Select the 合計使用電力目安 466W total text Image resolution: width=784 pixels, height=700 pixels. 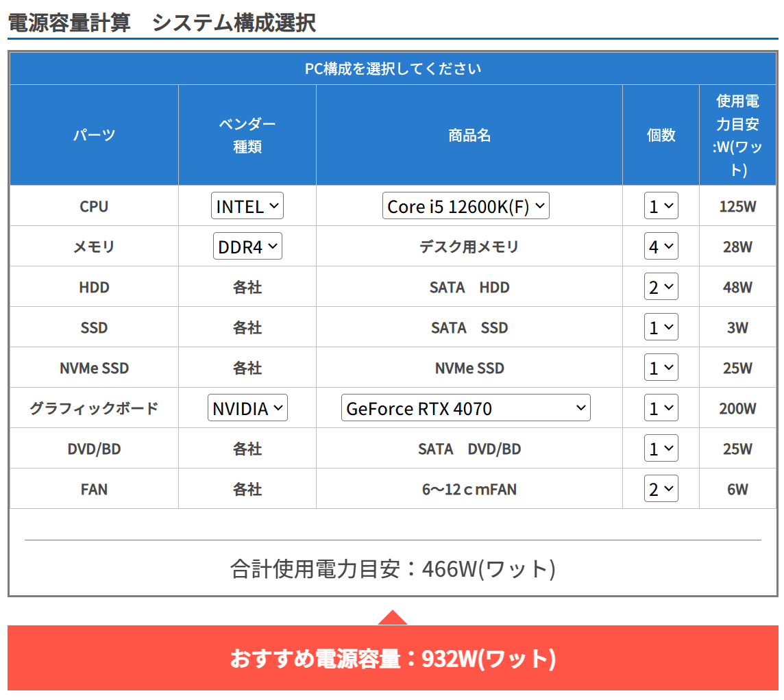coord(392,567)
